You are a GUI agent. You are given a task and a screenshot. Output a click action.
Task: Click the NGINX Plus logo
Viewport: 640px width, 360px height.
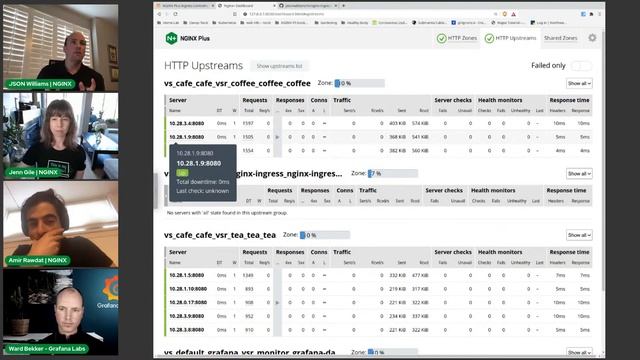click(188, 38)
